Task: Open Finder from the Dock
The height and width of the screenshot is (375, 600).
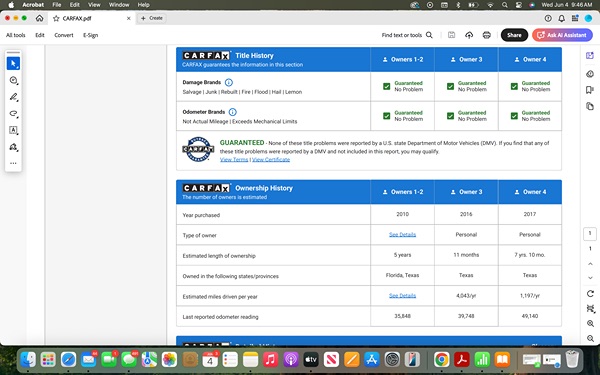Action: tap(28, 360)
